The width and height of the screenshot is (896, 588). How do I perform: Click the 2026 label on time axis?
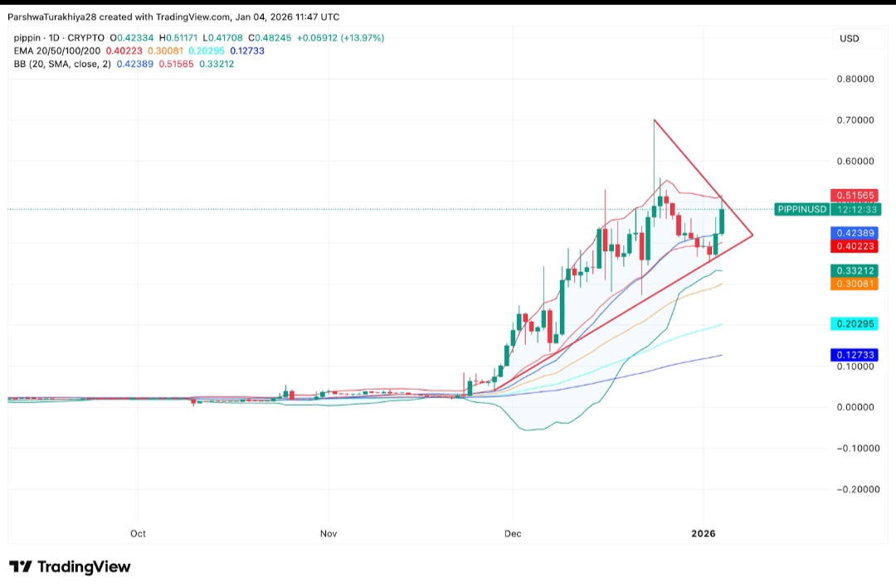(703, 533)
